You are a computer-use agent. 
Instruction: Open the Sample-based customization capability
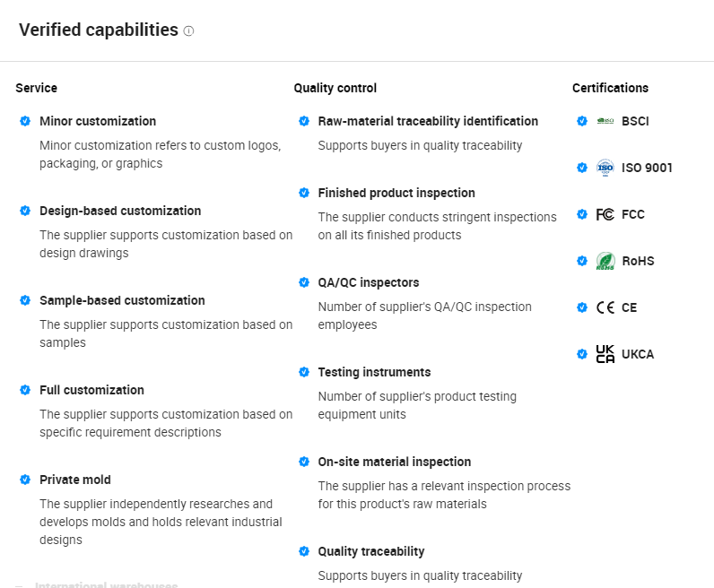[122, 300]
